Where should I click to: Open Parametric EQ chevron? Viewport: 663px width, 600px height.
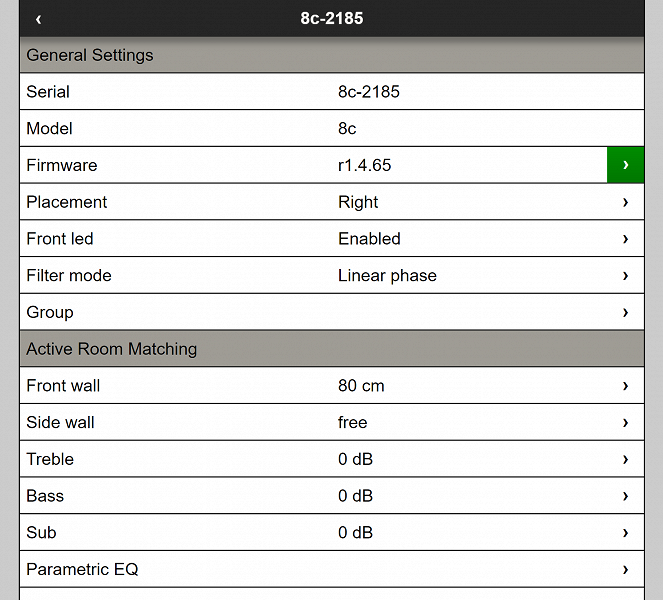(x=625, y=570)
